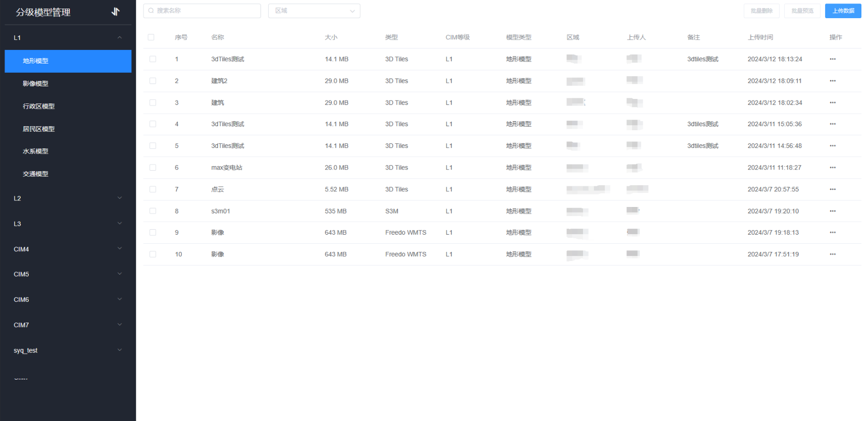
Task: Expand the CIM4 sidebar group
Action: (x=68, y=249)
